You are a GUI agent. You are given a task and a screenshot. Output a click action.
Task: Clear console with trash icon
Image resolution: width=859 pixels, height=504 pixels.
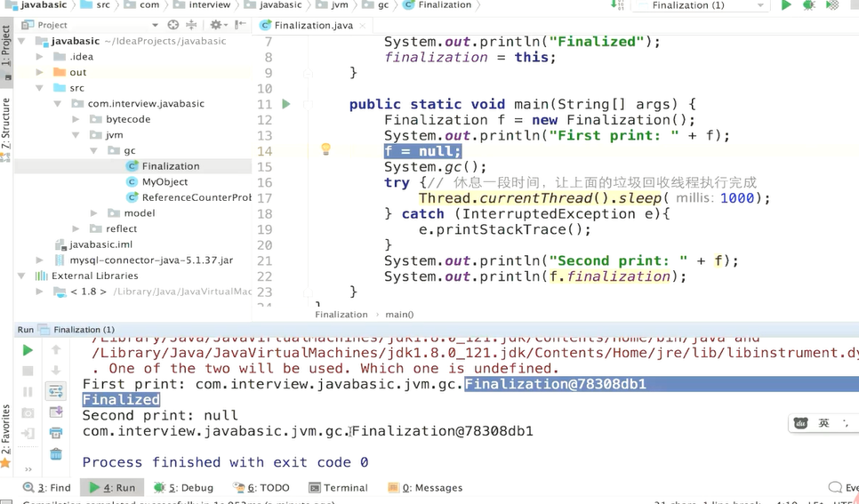pos(56,453)
